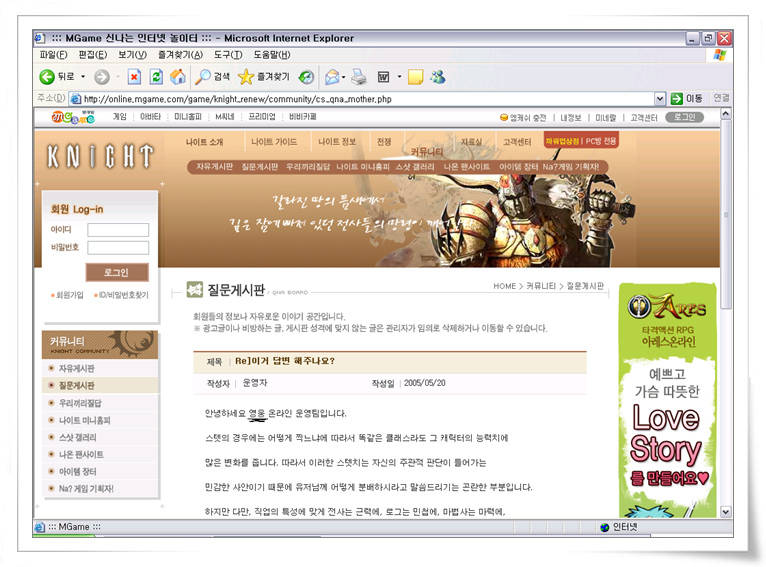Print the page using the printer icon
This screenshot has width=766, height=567.
(359, 77)
